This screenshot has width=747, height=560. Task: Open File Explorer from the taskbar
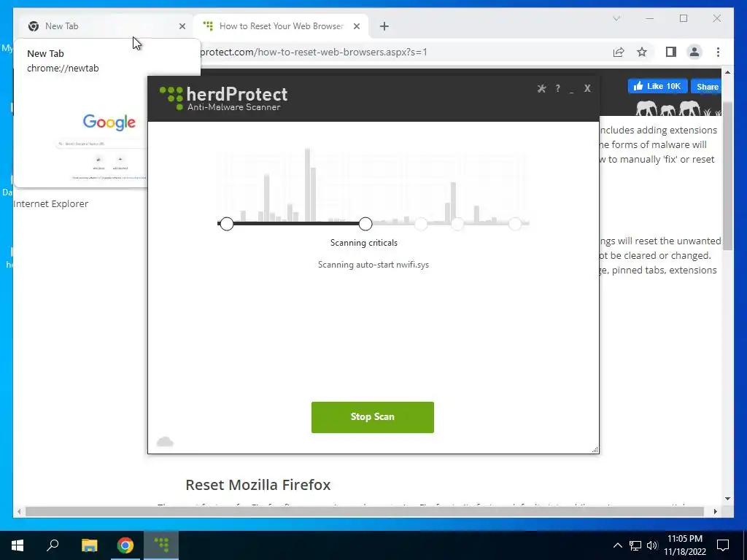tap(89, 545)
